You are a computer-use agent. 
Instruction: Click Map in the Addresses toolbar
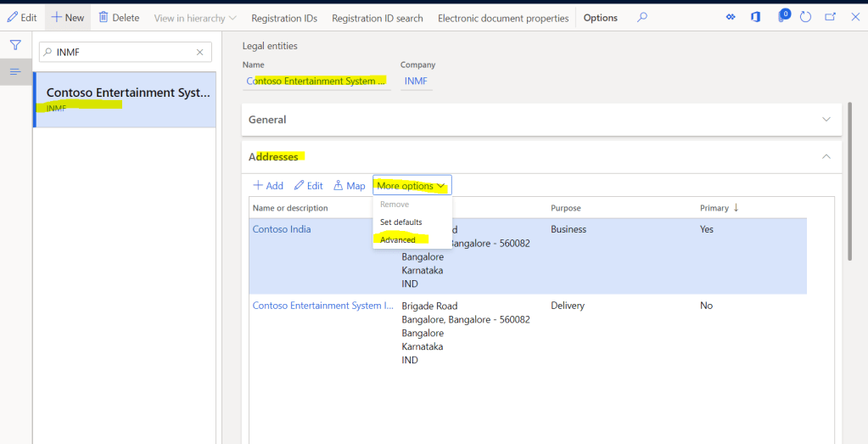coord(350,186)
